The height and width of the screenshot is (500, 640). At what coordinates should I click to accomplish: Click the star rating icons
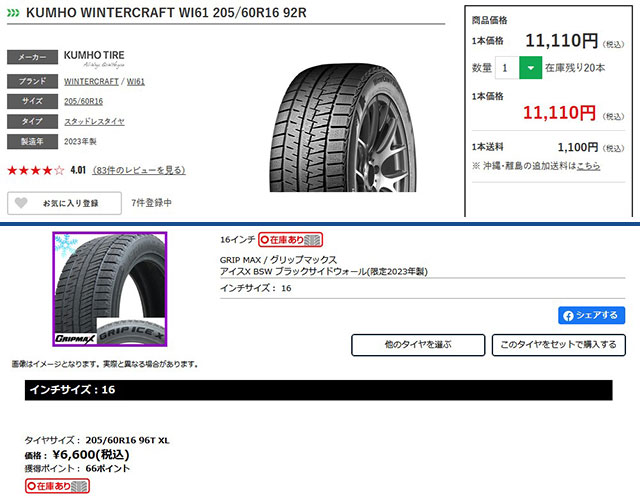coord(36,170)
